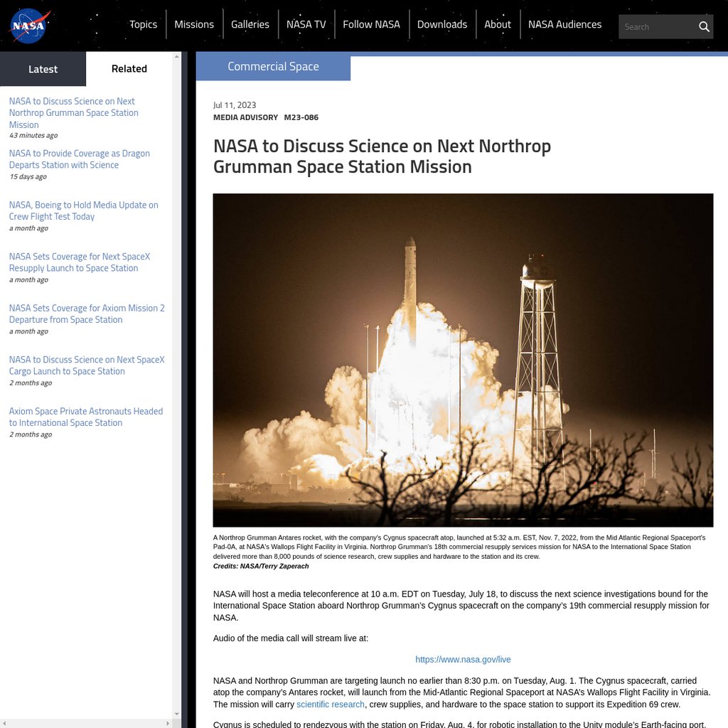This screenshot has width=728, height=728.
Task: Open the Topics menu
Action: [x=143, y=24]
